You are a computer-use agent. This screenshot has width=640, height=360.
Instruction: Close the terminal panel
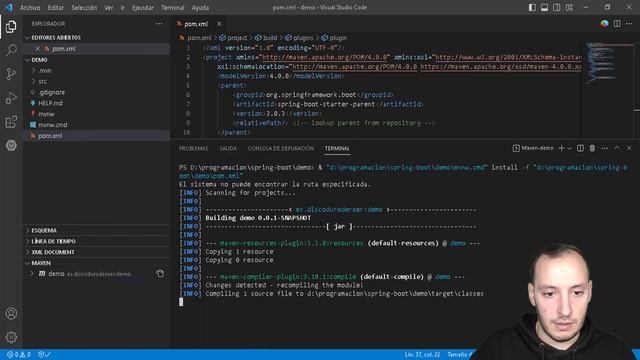pos(629,148)
